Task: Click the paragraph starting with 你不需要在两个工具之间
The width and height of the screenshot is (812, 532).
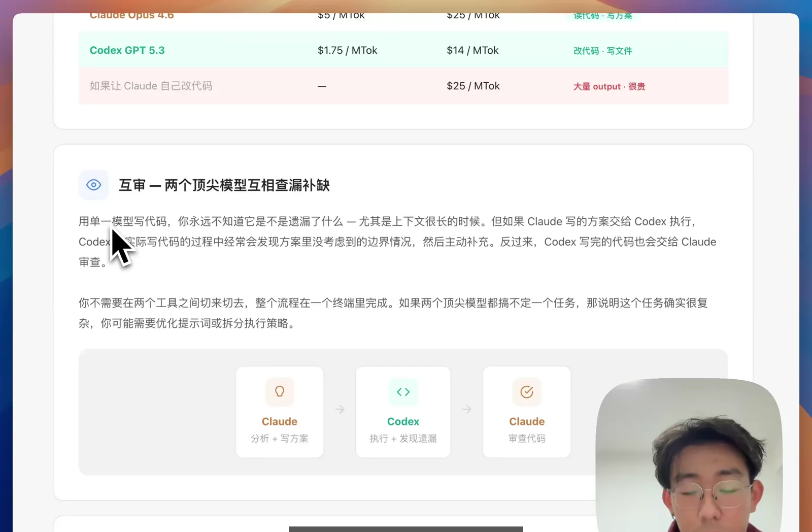Action: tap(393, 313)
